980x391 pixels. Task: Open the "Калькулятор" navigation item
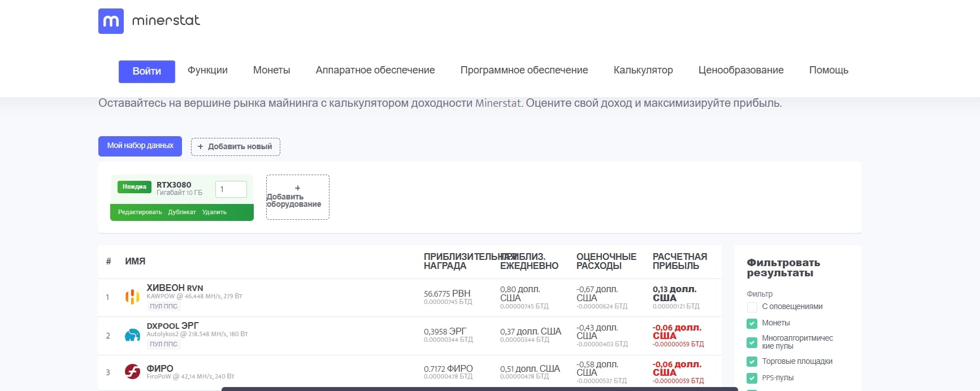pos(643,70)
